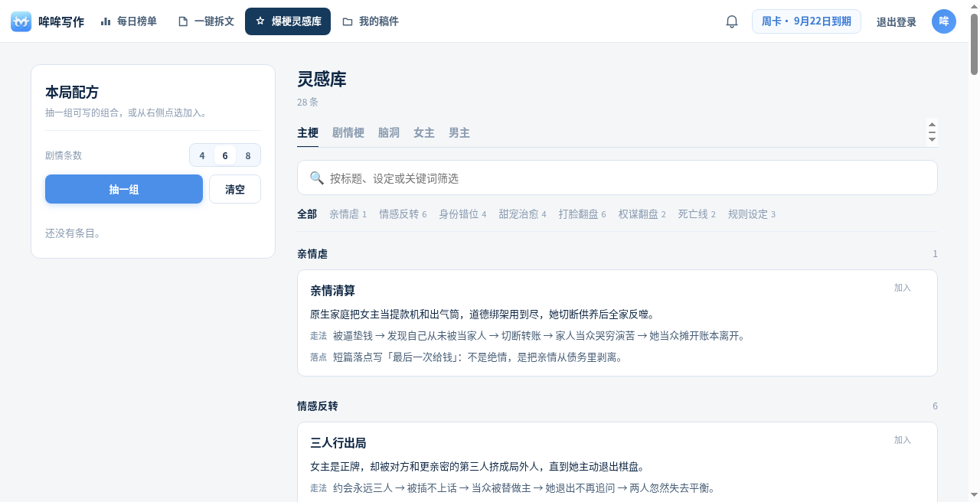Set 剧情条数 to 8
The image size is (980, 502).
[248, 155]
